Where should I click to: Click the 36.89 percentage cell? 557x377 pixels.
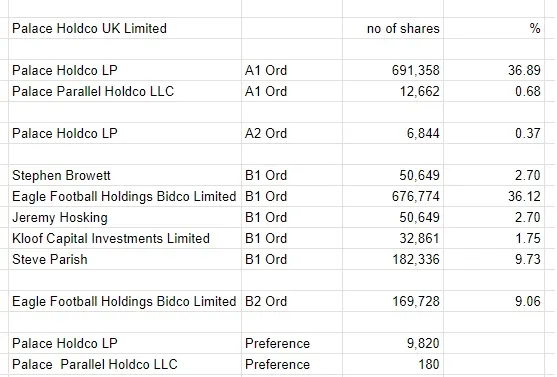point(494,70)
